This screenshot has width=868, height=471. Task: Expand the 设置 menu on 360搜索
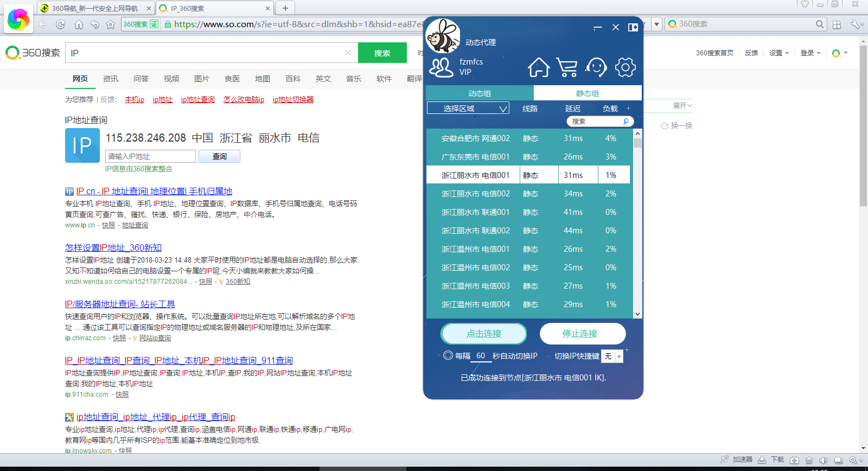tap(779, 53)
